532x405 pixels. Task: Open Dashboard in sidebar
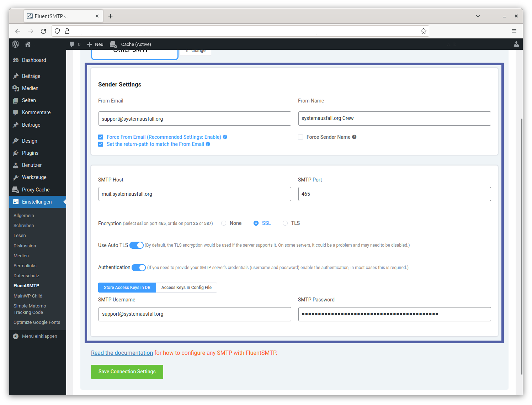[38, 60]
